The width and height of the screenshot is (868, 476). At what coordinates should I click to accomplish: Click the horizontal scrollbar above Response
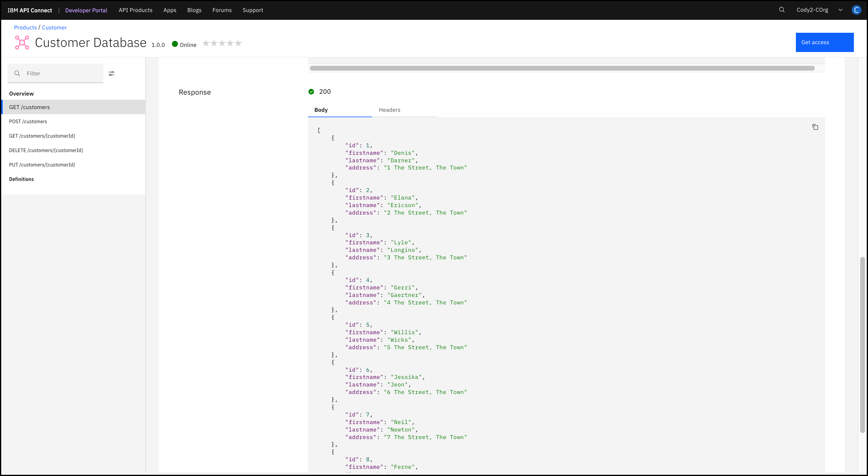pyautogui.click(x=562, y=69)
